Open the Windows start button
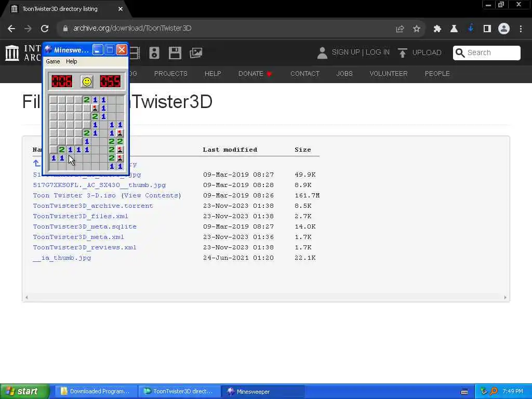Image resolution: width=532 pixels, height=399 pixels. [24, 392]
